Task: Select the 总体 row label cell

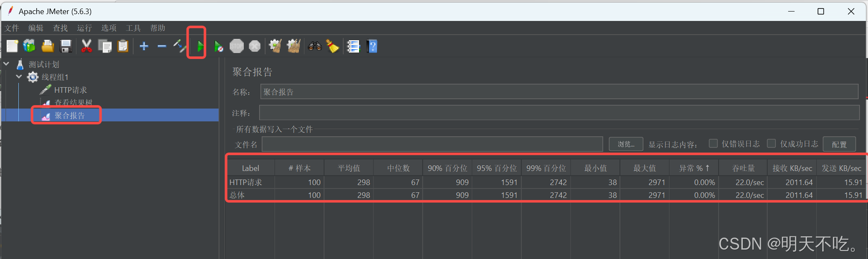Action: [251, 195]
